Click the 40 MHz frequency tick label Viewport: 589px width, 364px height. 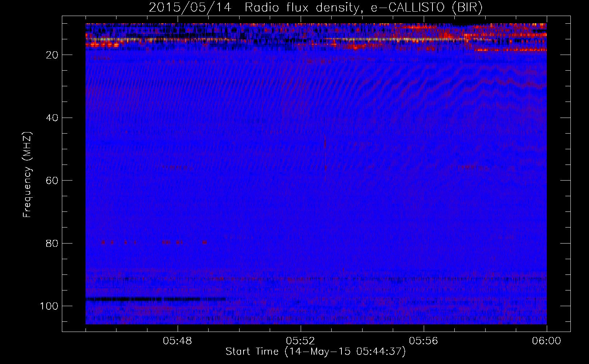pyautogui.click(x=52, y=118)
